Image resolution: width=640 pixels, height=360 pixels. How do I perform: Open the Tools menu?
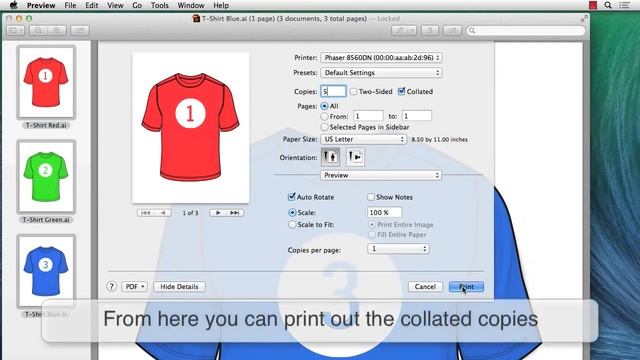160,5
